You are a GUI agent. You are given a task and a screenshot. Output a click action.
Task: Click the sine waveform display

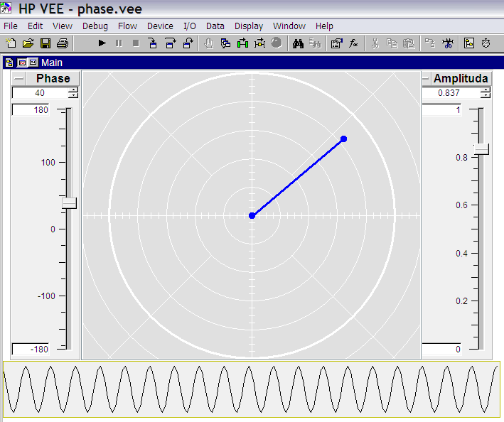pos(252,389)
